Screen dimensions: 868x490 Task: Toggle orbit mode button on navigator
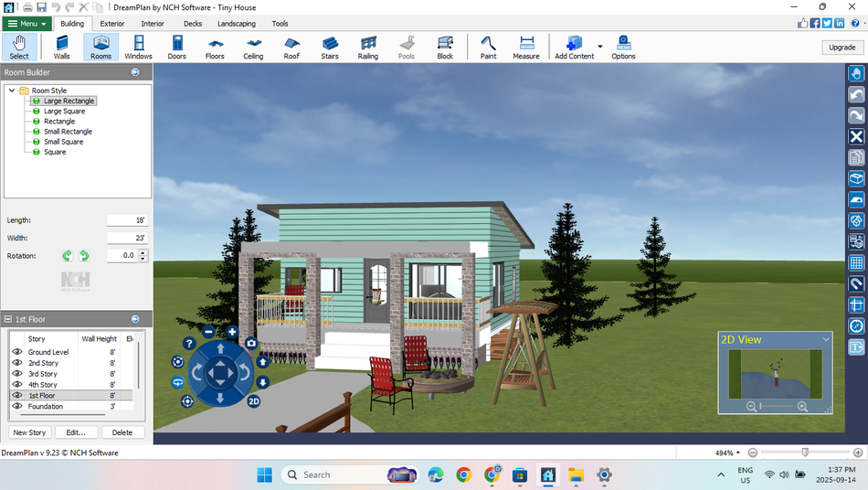pos(177,382)
